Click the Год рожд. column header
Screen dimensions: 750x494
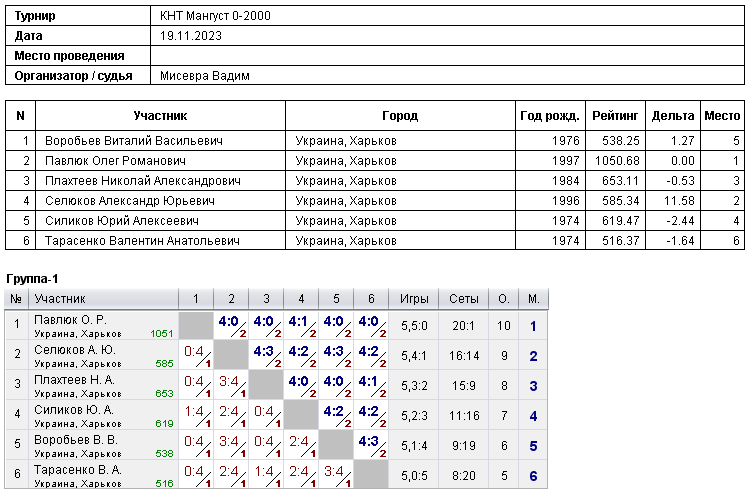pos(550,116)
